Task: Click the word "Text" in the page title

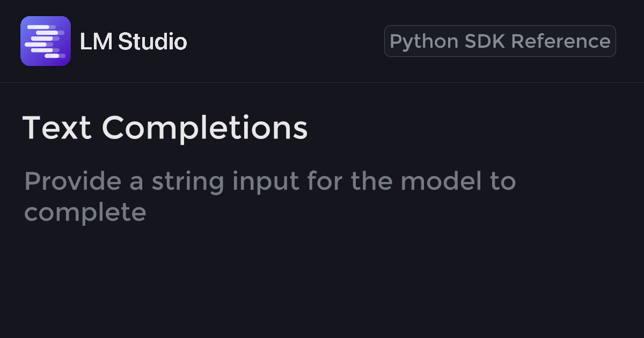Action: coord(57,128)
